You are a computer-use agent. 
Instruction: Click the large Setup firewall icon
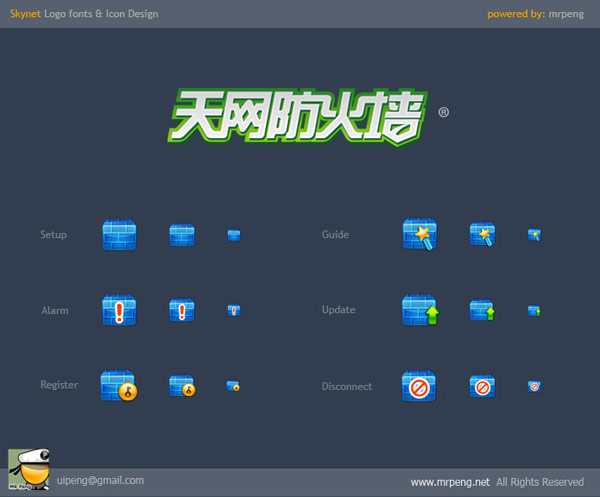coord(119,235)
